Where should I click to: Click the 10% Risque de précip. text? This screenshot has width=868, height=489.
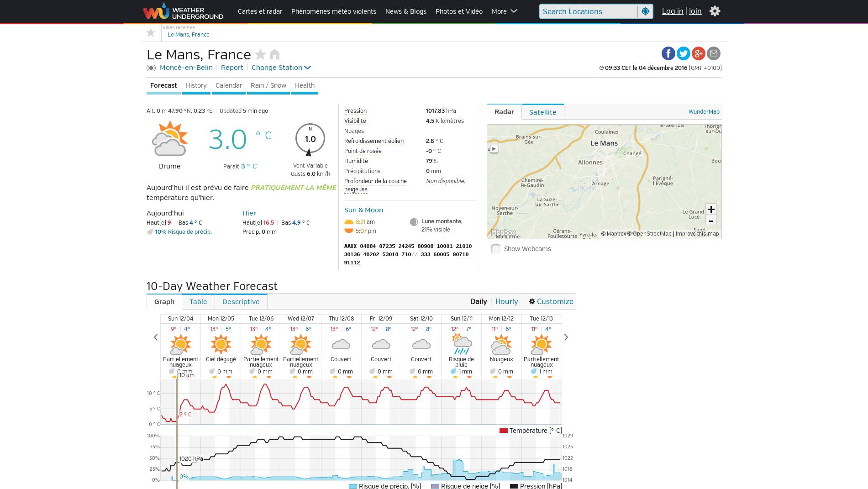point(183,232)
